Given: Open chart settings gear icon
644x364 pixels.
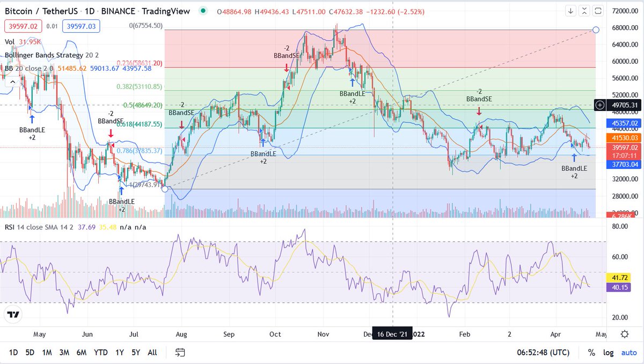Looking at the screenshot, I should 625,334.
